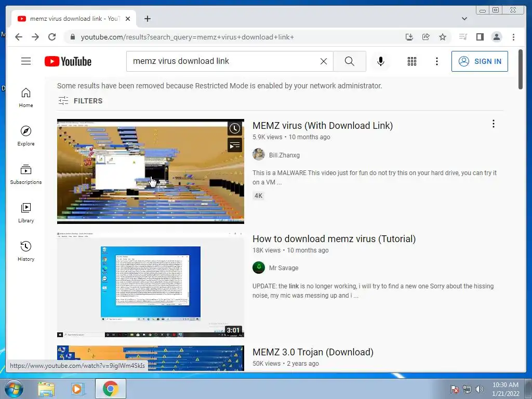Open Subscriptions in the sidebar
Image resolution: width=532 pixels, height=399 pixels.
26,175
